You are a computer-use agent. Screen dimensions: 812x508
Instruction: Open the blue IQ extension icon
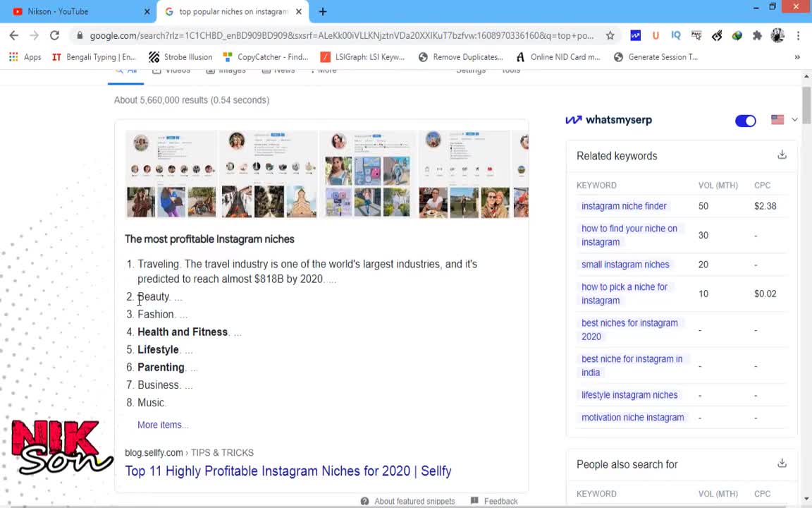[676, 35]
